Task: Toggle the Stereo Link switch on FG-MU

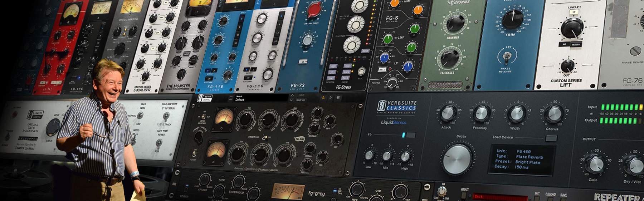Action: (265, 137)
